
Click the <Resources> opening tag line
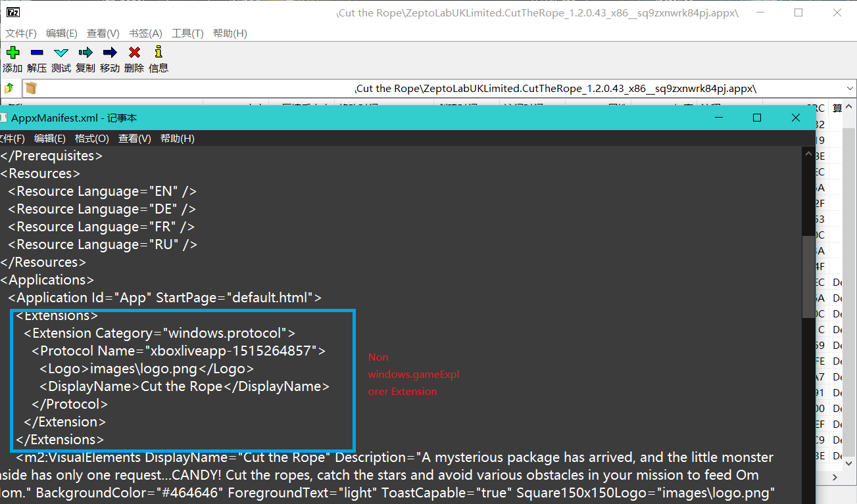(x=40, y=173)
